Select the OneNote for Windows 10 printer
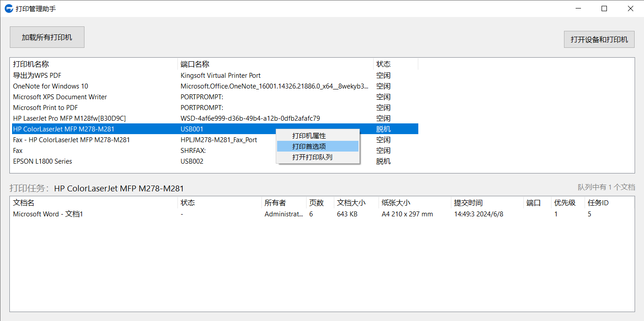644x321 pixels. pos(214,86)
